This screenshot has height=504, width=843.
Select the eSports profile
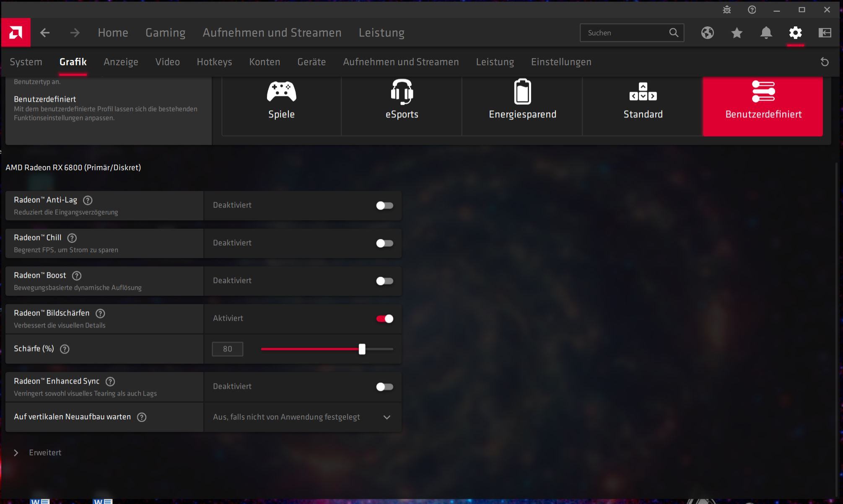(402, 105)
